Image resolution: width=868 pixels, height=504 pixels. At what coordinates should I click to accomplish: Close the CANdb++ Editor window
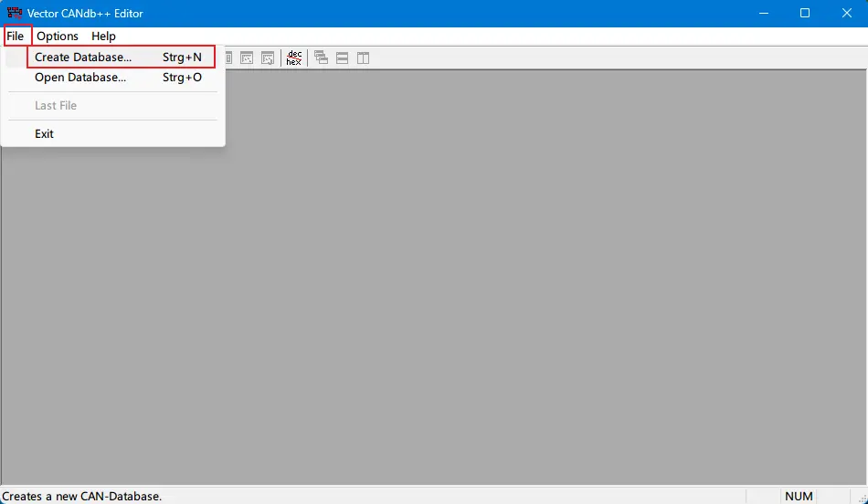[x=847, y=14]
